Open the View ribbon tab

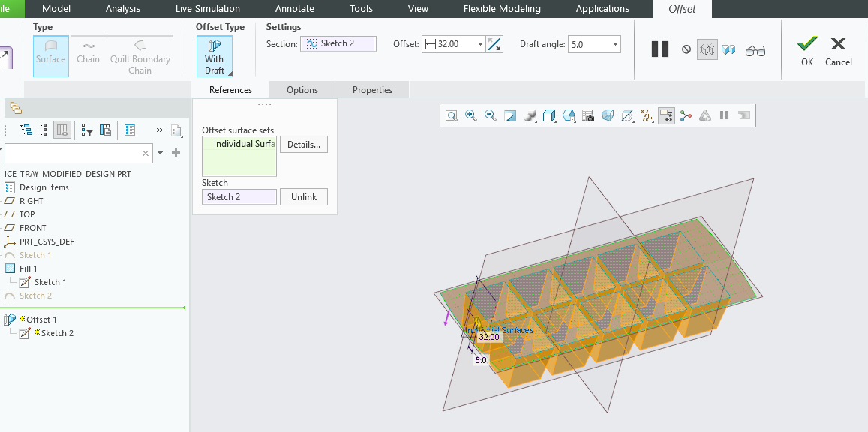418,9
